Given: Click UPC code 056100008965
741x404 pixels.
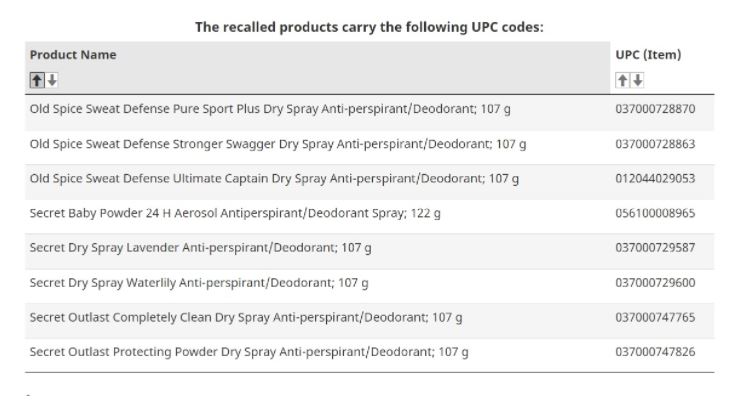Looking at the screenshot, I should point(655,213).
